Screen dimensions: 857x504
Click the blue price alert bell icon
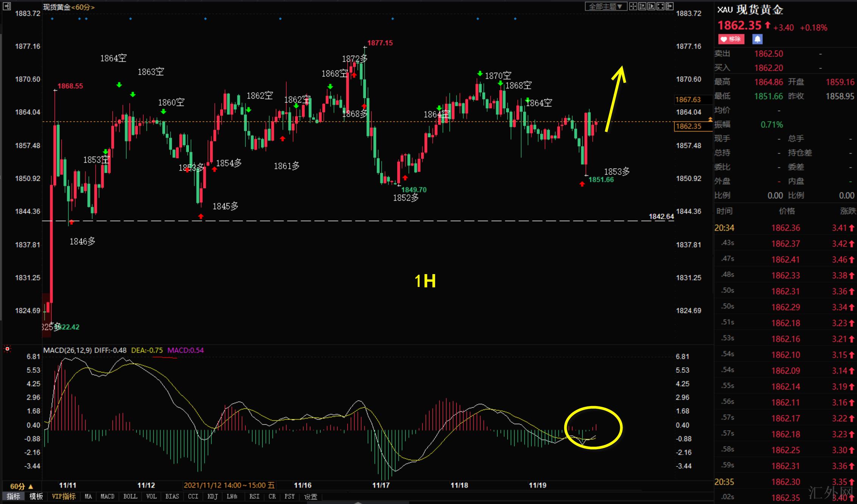(x=758, y=39)
